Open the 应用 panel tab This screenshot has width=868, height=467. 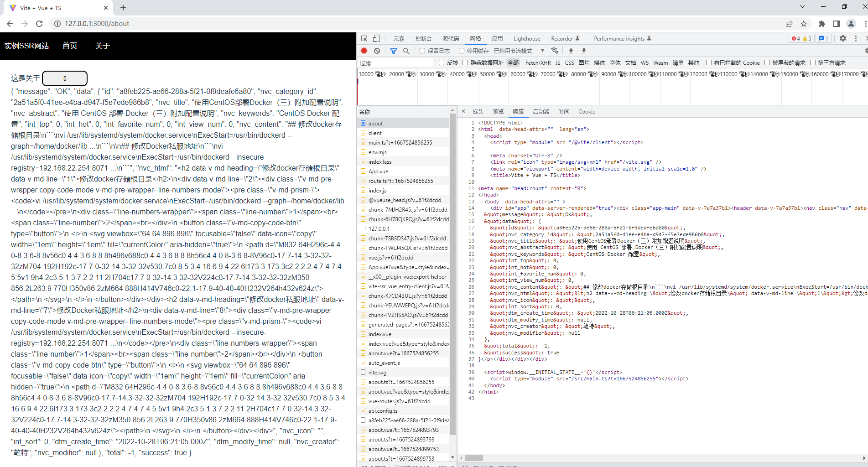[497, 39]
